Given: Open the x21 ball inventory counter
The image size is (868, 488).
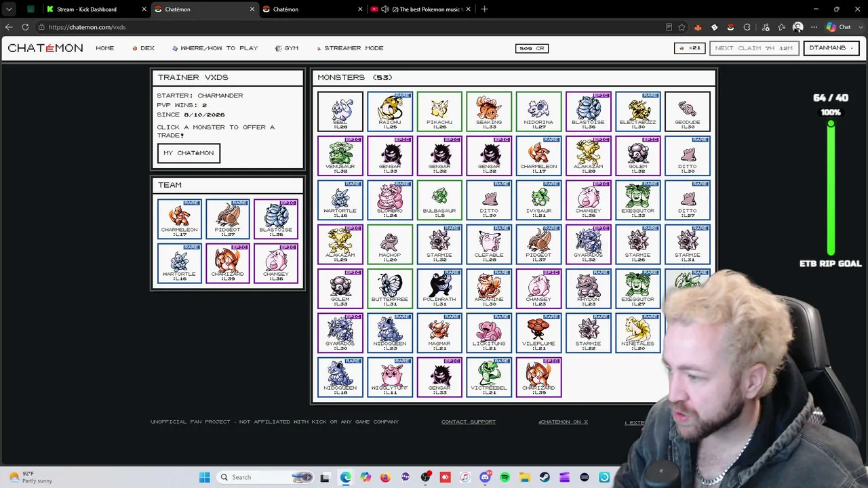Looking at the screenshot, I should pyautogui.click(x=690, y=48).
